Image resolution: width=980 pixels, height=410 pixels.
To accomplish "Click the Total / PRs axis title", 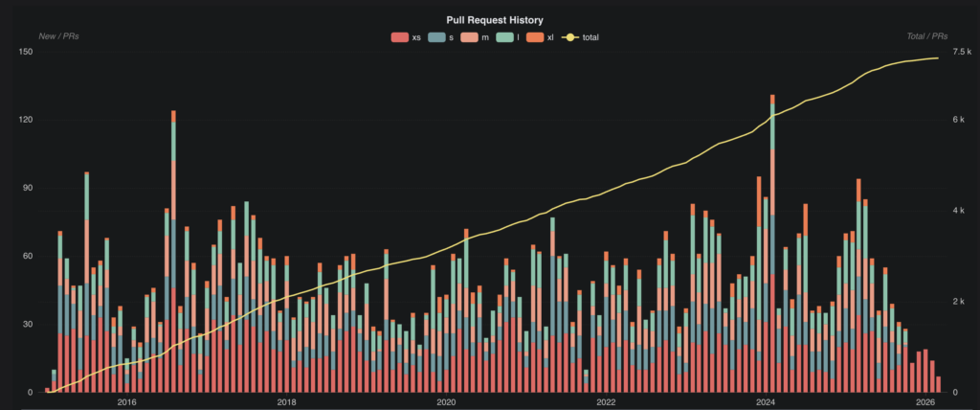I will tap(925, 35).
